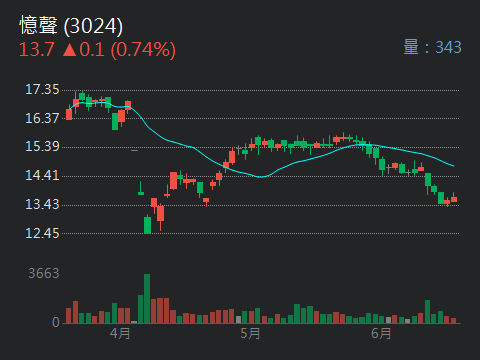
Task: Click the stock title 憶聲 (3024)
Action: [x=71, y=25]
